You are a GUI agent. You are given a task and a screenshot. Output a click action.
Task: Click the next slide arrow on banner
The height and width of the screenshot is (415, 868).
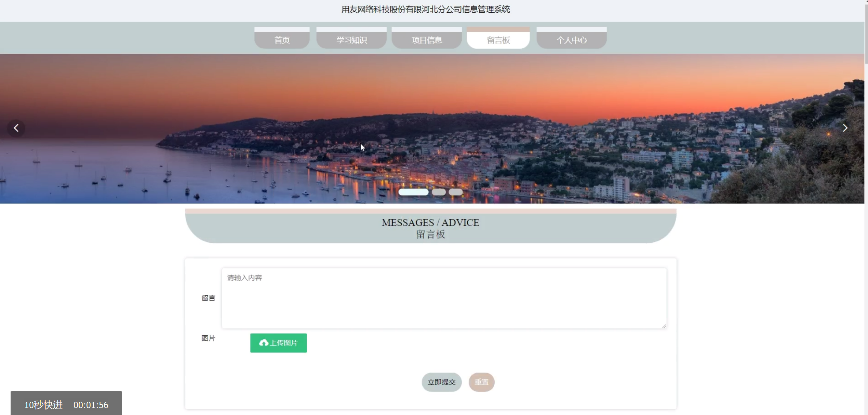click(845, 128)
